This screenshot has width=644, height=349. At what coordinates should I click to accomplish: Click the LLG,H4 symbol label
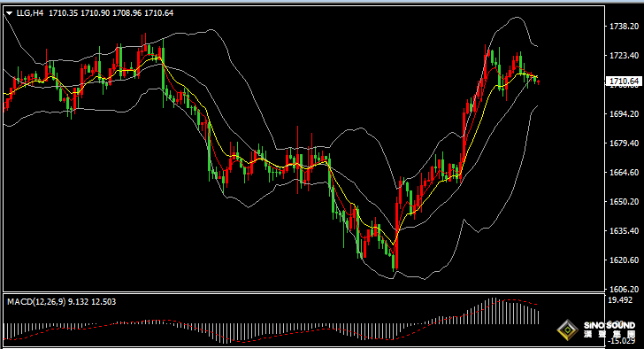click(x=29, y=13)
